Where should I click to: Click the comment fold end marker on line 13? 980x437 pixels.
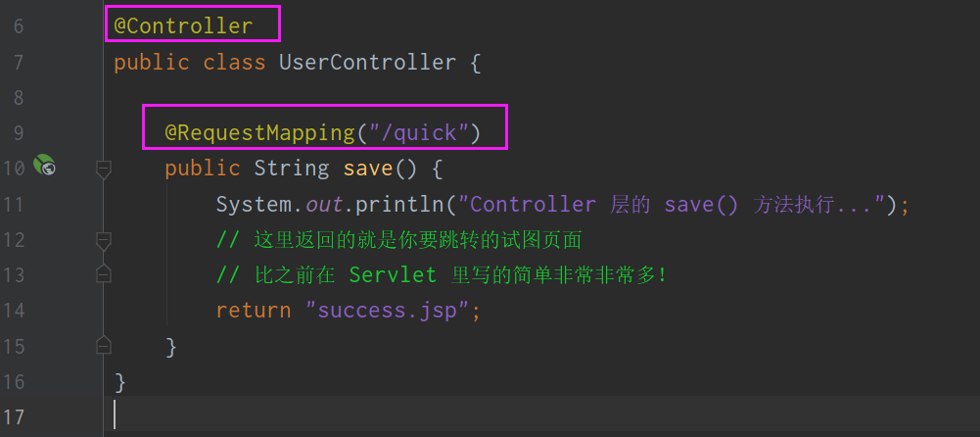103,274
